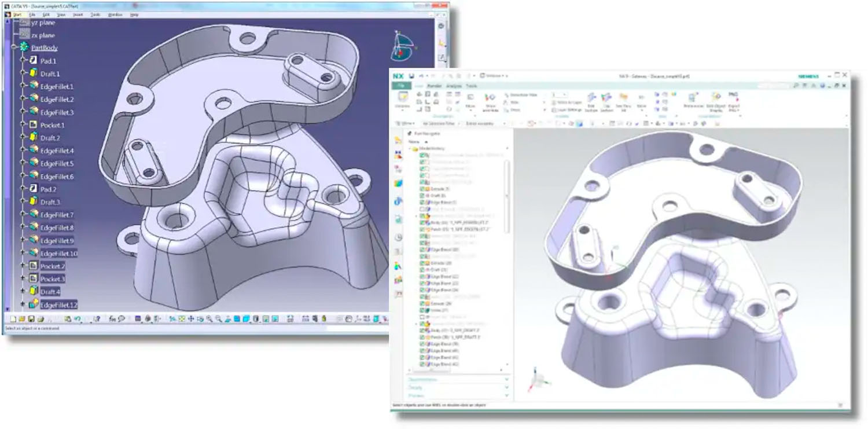Uncheck the Draft (8) feature in NX

pos(422,196)
